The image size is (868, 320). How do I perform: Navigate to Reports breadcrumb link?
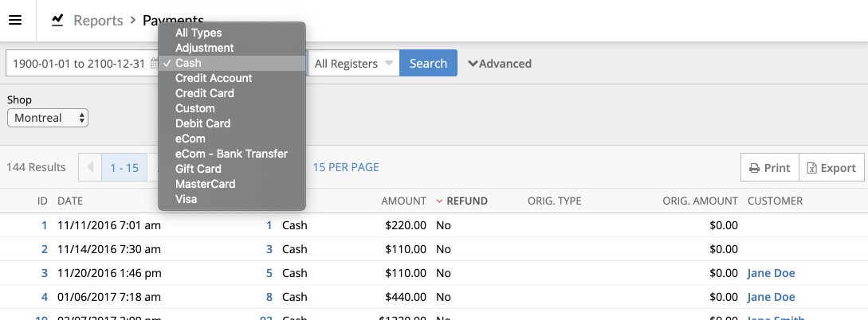pyautogui.click(x=98, y=21)
